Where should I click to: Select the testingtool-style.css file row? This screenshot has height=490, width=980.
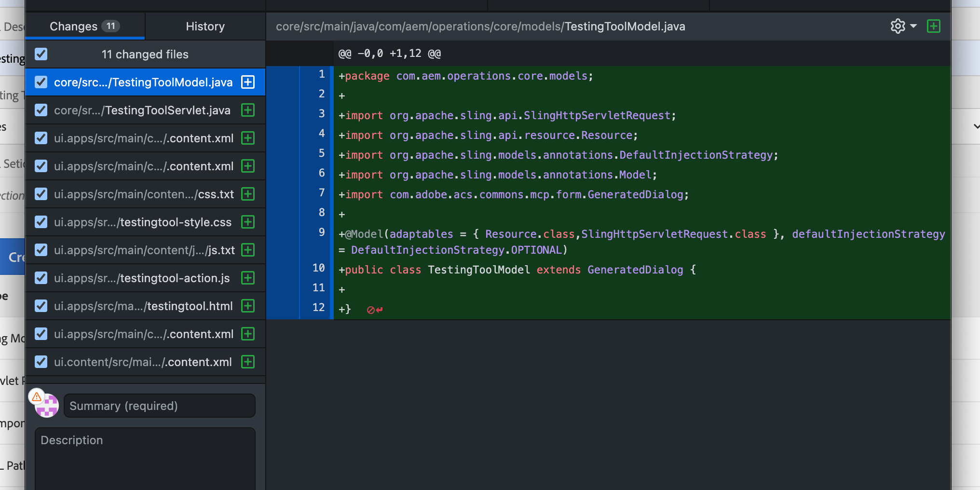pos(145,222)
